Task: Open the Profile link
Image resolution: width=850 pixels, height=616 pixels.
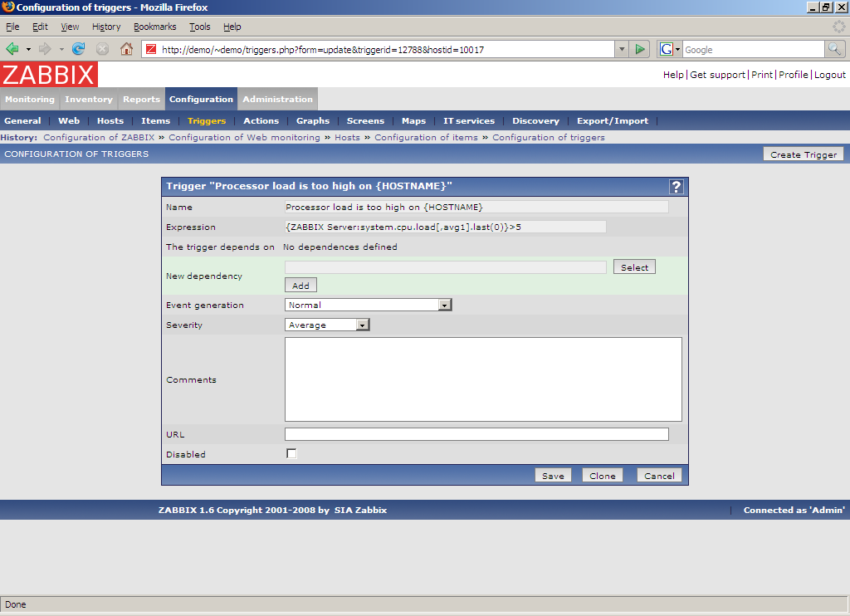Action: point(793,75)
